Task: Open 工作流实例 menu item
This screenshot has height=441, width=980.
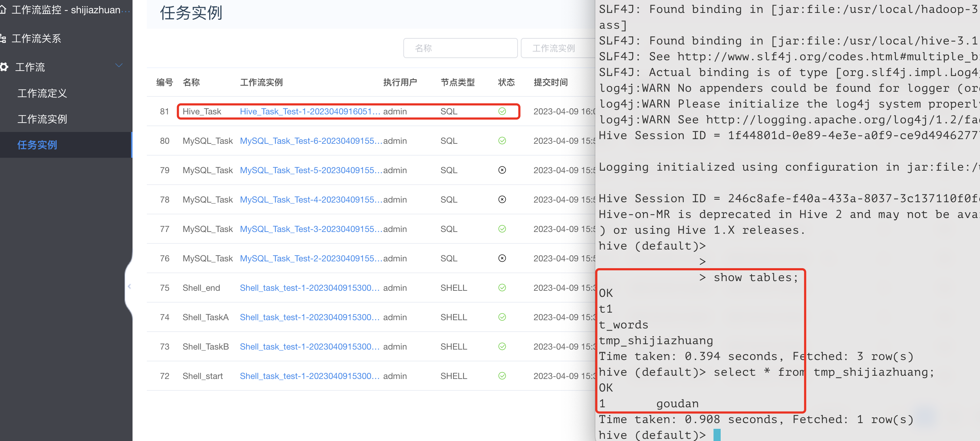Action: tap(42, 119)
